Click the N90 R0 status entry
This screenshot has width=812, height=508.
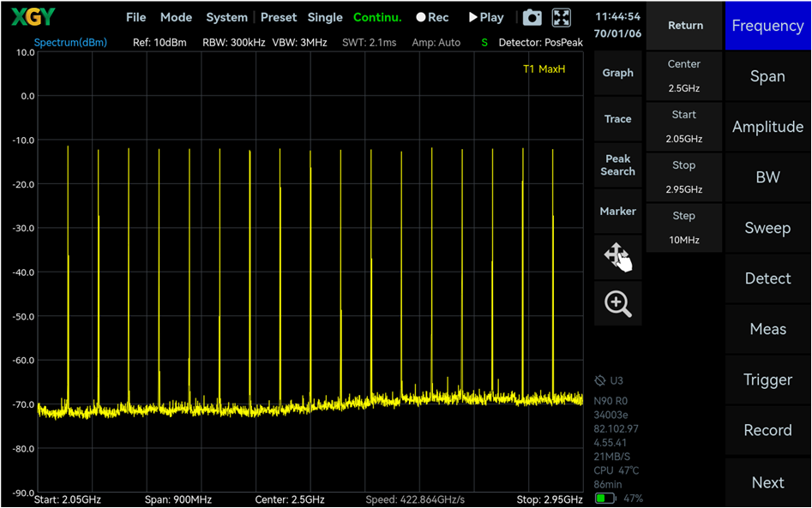[x=611, y=401]
